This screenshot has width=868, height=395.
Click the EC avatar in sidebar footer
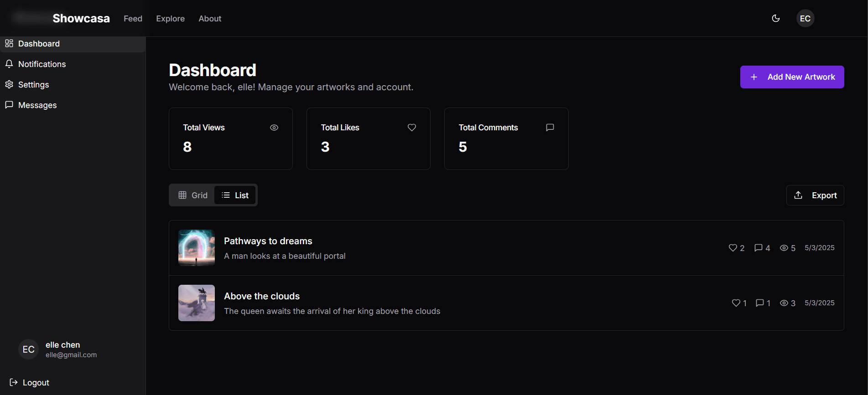(x=28, y=349)
